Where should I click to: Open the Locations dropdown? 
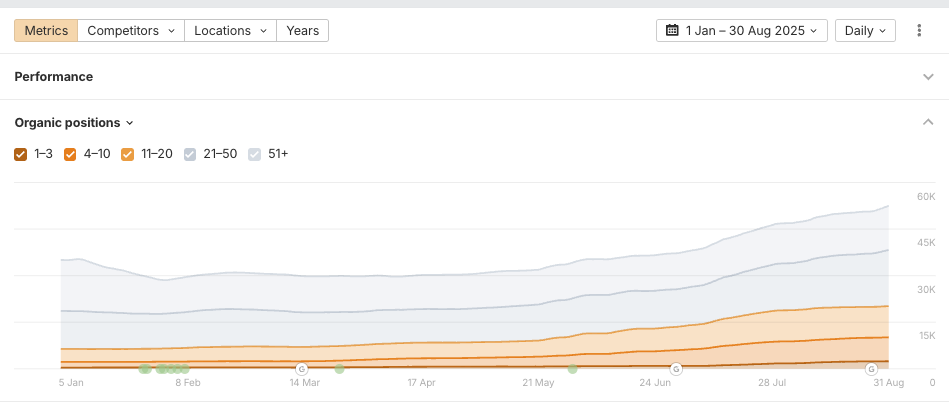(x=230, y=31)
